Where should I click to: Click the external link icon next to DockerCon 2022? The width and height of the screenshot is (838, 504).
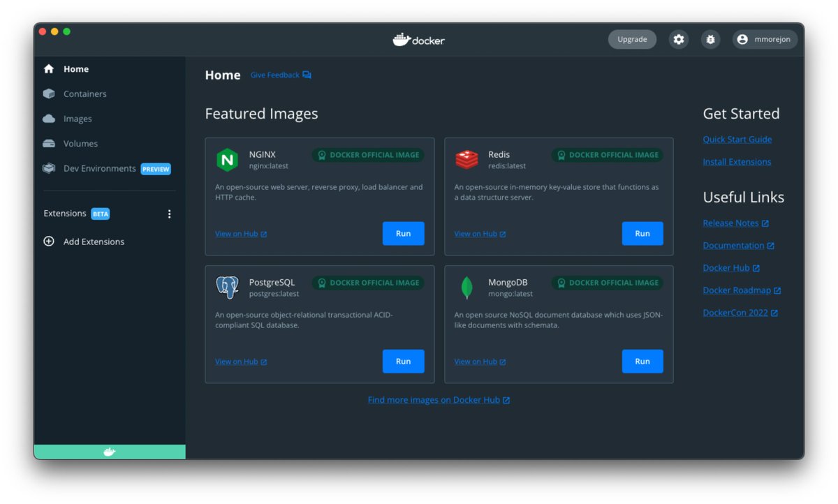774,313
